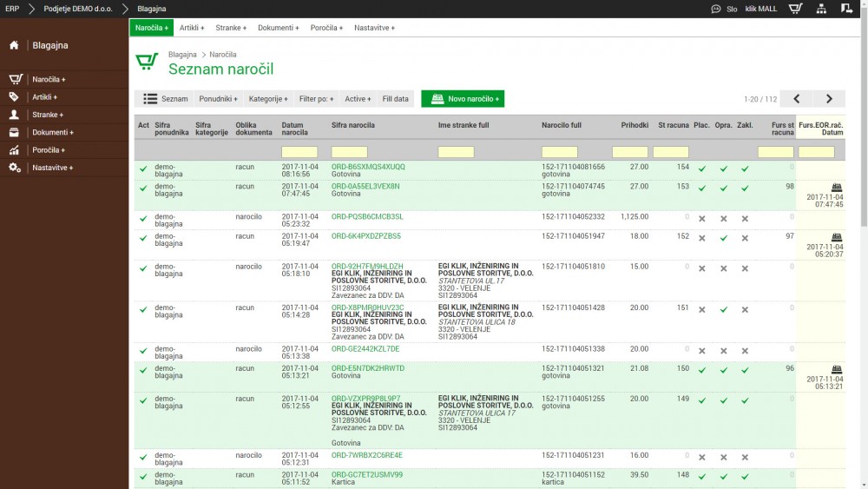Click the organization hierarchy icon in the top bar
The width and height of the screenshot is (868, 489).
pyautogui.click(x=821, y=9)
